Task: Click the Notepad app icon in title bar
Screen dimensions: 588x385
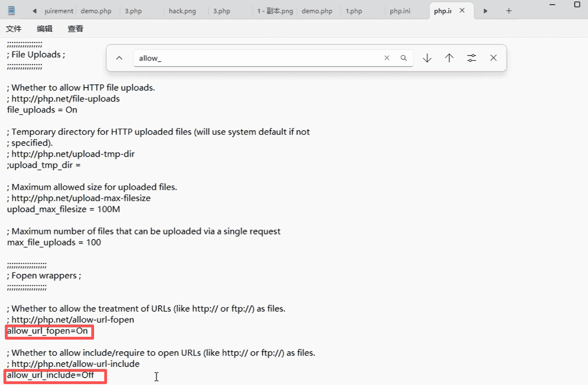Action: 11,10
